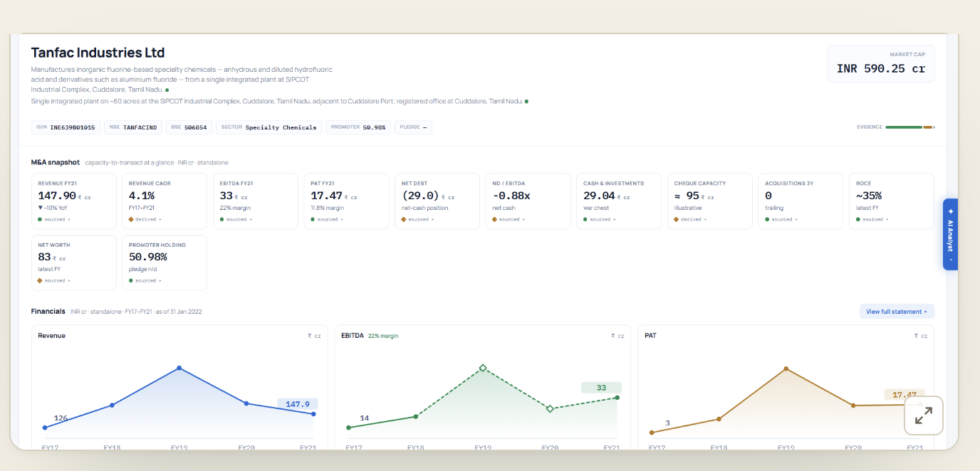Image resolution: width=980 pixels, height=471 pixels.
Task: Click the ~35% ROCE value
Action: tap(869, 196)
